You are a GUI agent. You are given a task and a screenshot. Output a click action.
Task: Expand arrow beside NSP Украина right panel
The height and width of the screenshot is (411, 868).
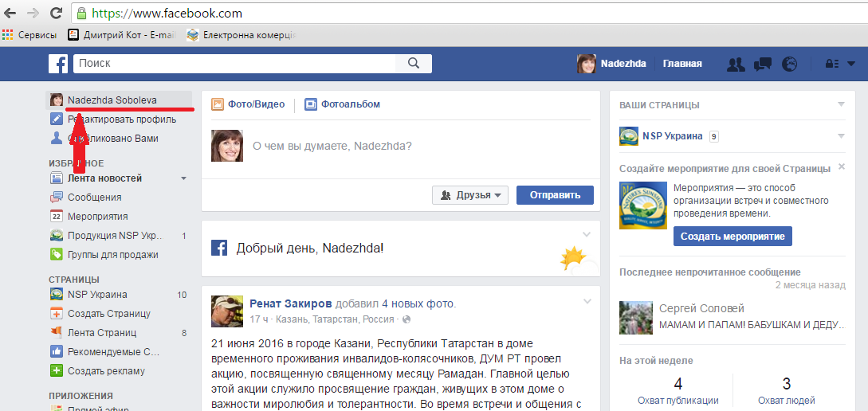[x=842, y=136]
